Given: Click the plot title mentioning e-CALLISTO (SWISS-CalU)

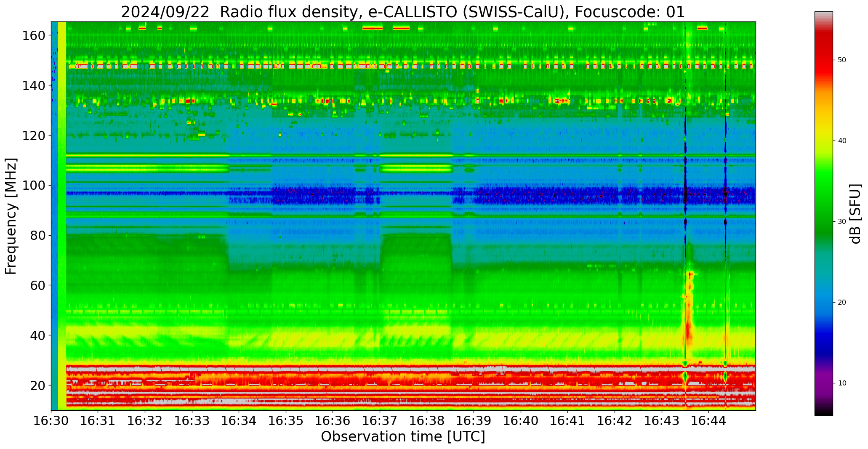Looking at the screenshot, I should (x=403, y=12).
